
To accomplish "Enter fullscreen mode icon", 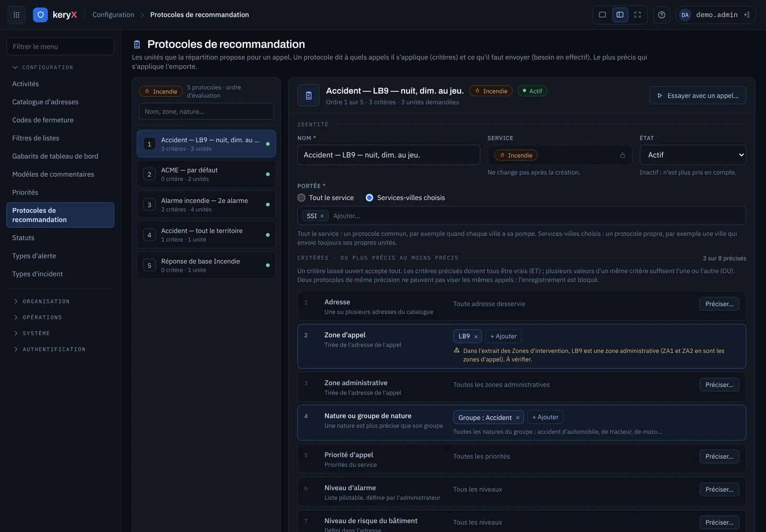I will point(637,15).
